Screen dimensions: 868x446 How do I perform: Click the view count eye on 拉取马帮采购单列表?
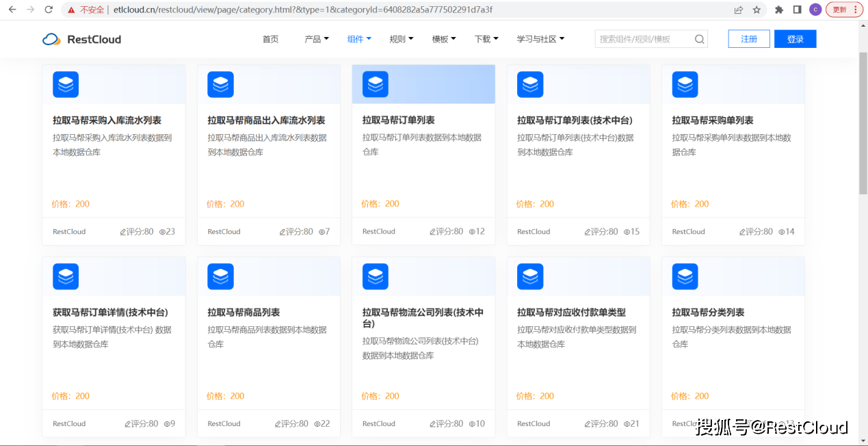782,232
